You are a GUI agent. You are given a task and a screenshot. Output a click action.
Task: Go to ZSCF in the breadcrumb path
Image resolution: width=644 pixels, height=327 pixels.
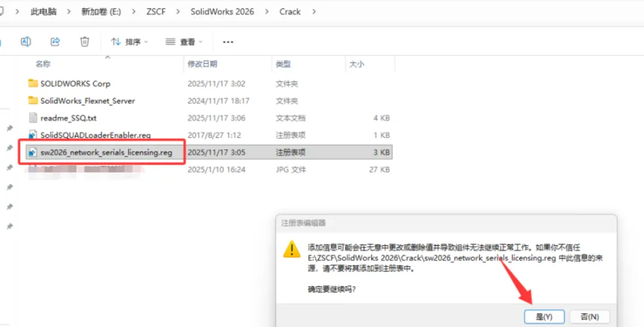(x=156, y=12)
